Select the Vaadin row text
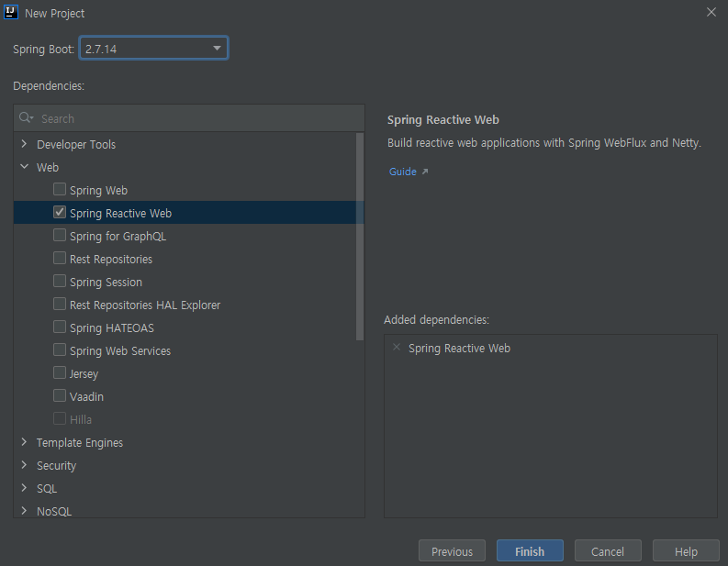Image resolution: width=728 pixels, height=566 pixels. click(x=86, y=396)
